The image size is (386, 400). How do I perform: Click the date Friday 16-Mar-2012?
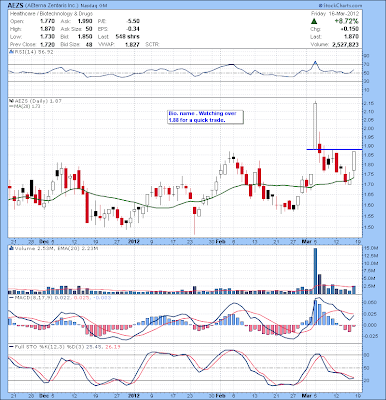tap(335, 14)
